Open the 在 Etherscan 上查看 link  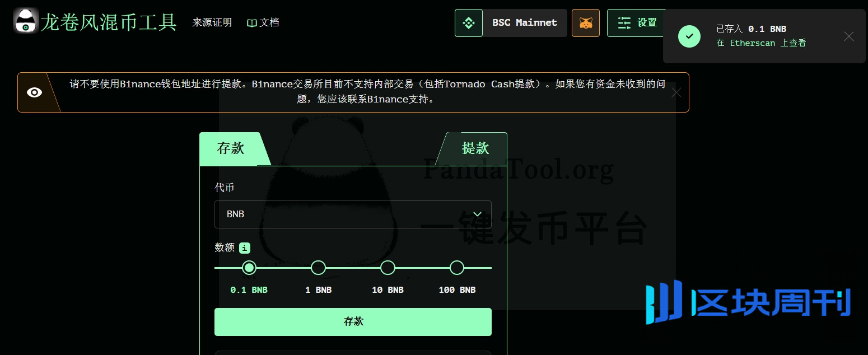pos(760,43)
